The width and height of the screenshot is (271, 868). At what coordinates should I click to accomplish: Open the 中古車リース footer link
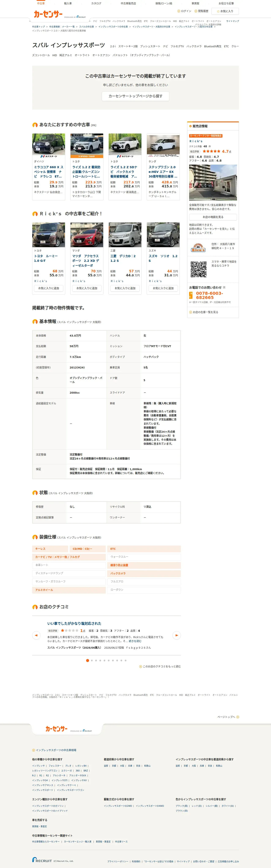[x=121, y=841]
